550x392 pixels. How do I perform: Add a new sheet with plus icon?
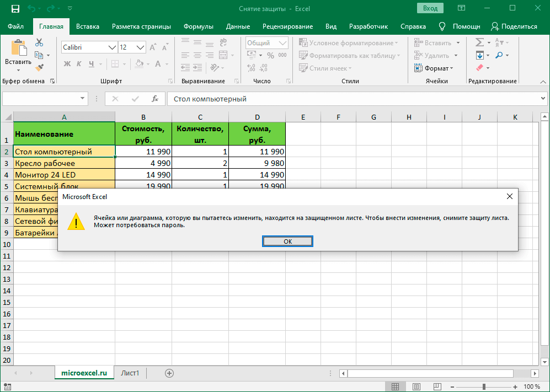[x=169, y=373]
